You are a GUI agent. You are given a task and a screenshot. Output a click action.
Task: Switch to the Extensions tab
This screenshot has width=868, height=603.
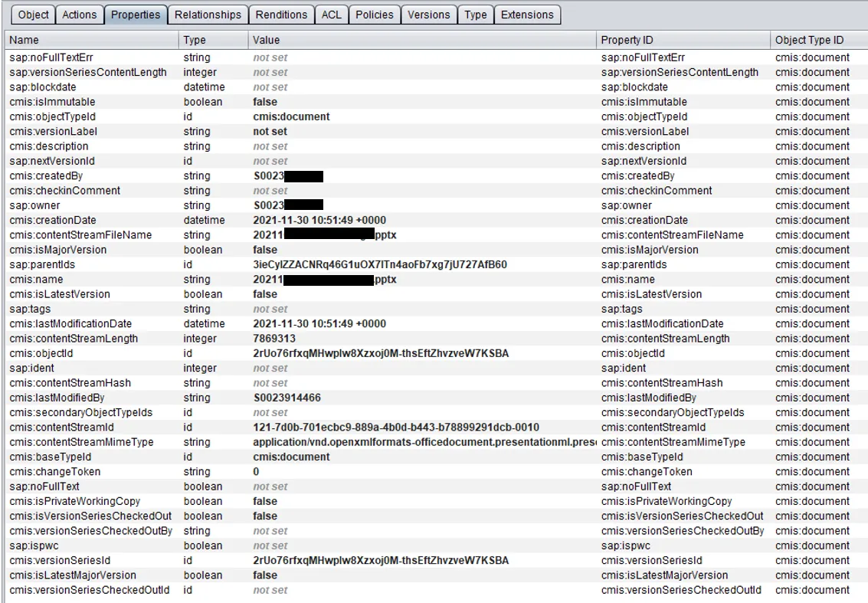pos(527,15)
